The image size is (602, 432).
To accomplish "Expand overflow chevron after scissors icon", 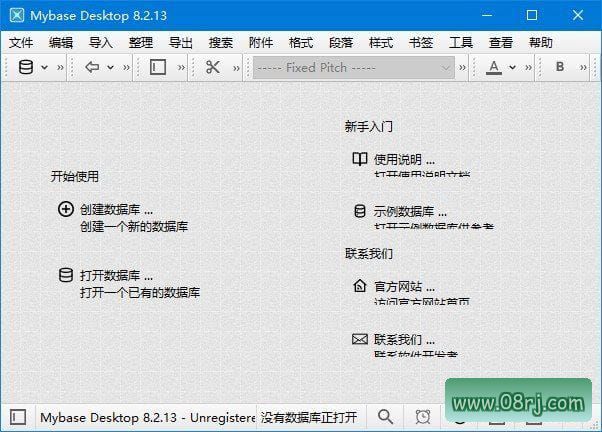I will 236,68.
